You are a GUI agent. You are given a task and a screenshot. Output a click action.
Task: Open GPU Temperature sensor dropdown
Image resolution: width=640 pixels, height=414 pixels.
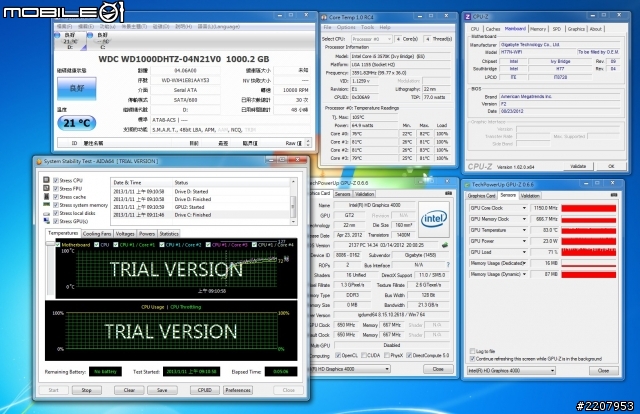pos(524,230)
